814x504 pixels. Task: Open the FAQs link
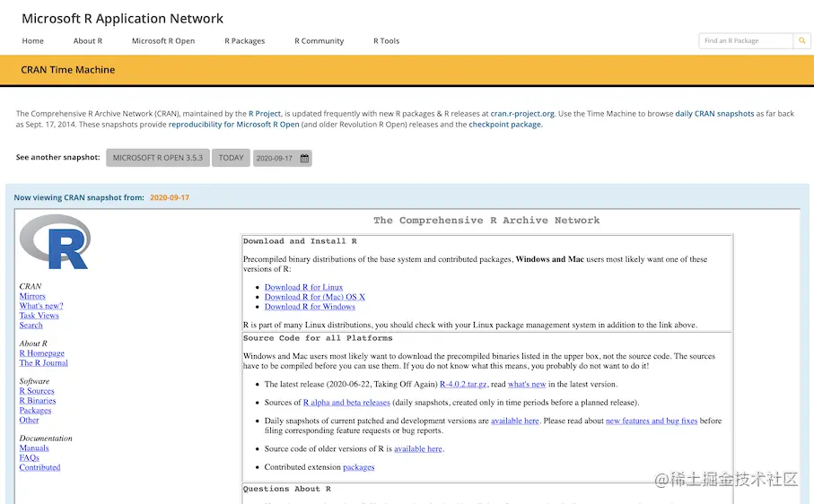pos(29,458)
